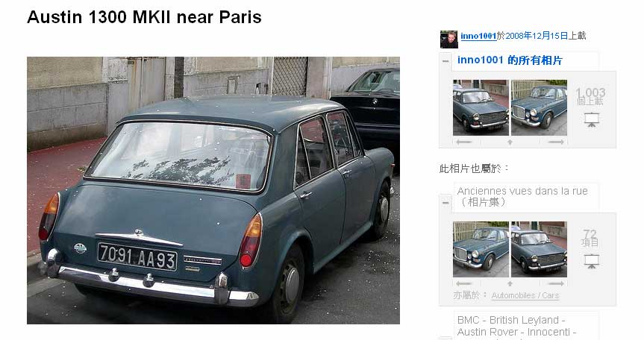Go to previous photo in inno1001 photostream

coord(464,142)
